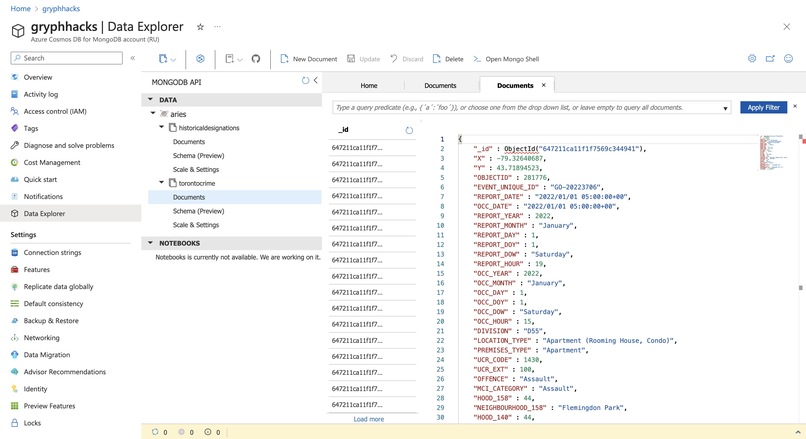
Task: Open Mongo Shell
Action: [506, 59]
